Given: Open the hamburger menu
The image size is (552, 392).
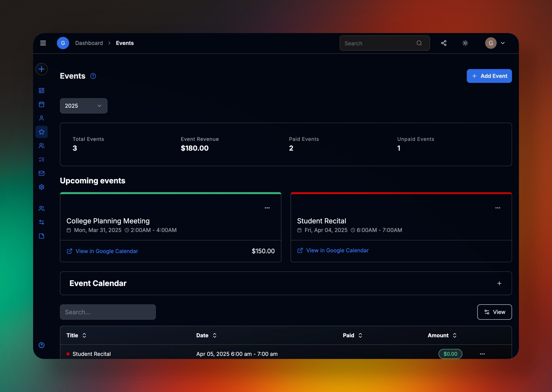Looking at the screenshot, I should click(x=43, y=43).
